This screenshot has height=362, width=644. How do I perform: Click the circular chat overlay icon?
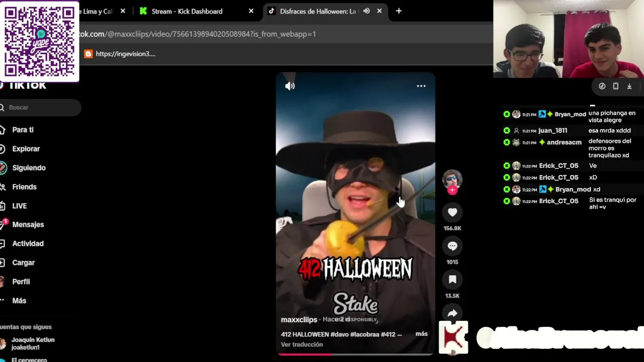coord(602,86)
